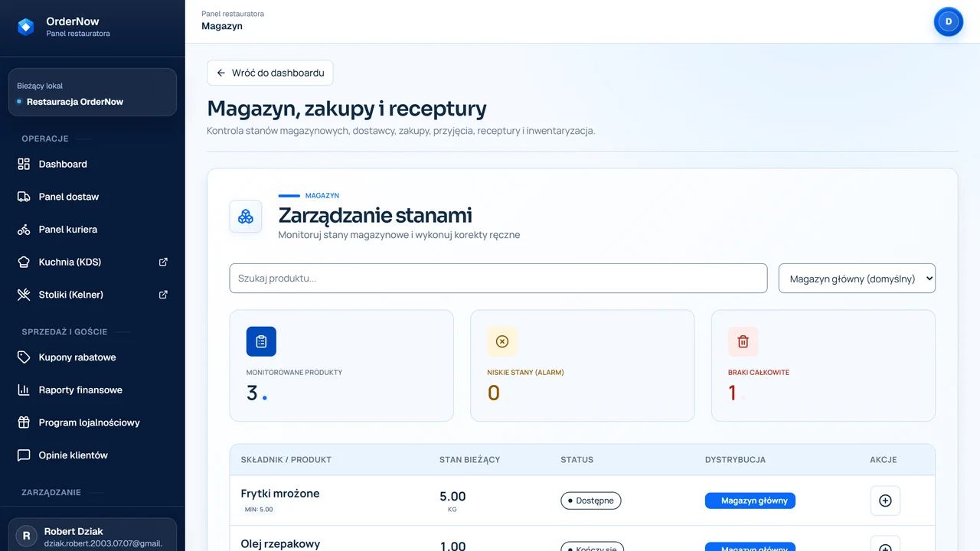Click the Dashboard grid icon in sidebar
980x551 pixels.
pos(24,164)
